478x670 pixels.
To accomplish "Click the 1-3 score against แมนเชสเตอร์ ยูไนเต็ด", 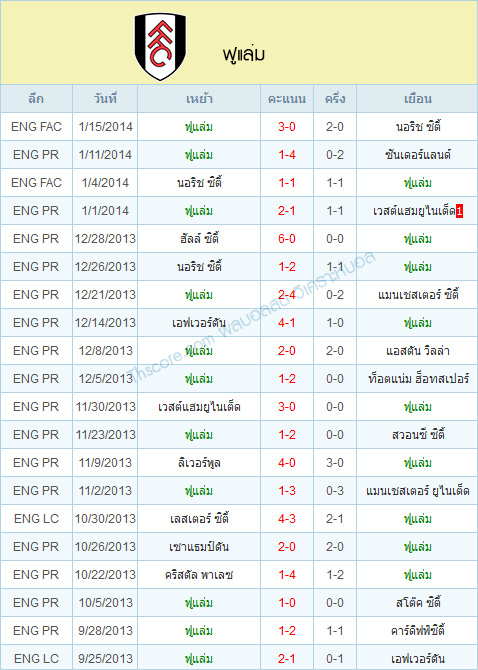I will pyautogui.click(x=287, y=491).
